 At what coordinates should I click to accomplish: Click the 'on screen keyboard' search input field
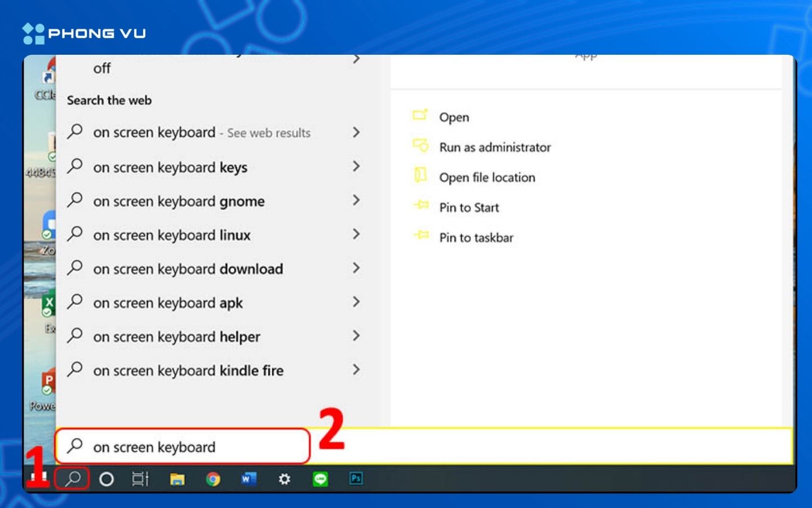pos(180,446)
